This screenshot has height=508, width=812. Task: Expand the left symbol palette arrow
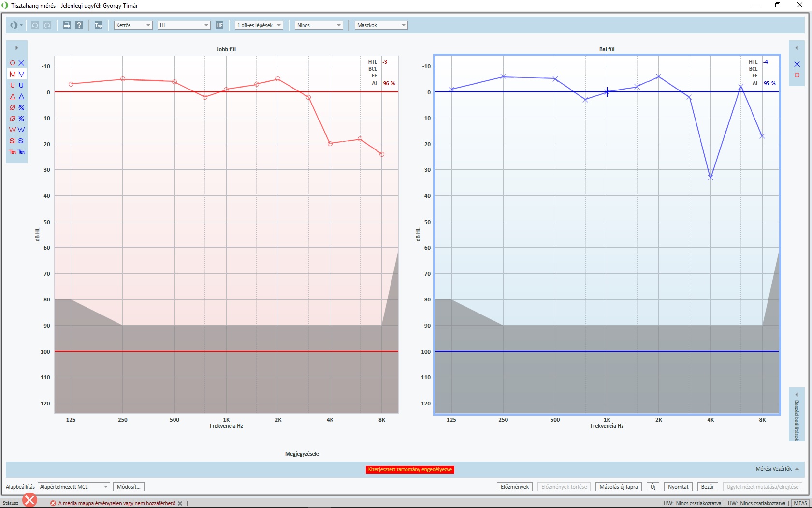(x=16, y=48)
